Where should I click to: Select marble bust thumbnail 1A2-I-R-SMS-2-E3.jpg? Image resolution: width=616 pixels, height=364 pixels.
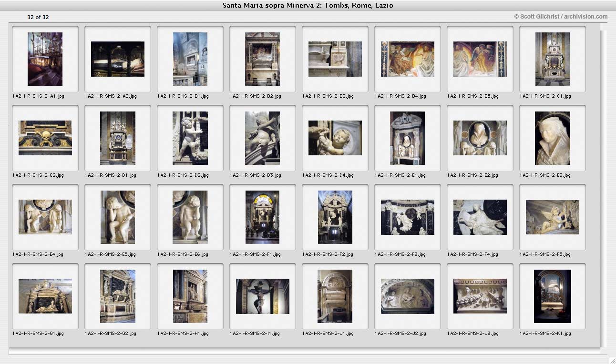click(553, 138)
